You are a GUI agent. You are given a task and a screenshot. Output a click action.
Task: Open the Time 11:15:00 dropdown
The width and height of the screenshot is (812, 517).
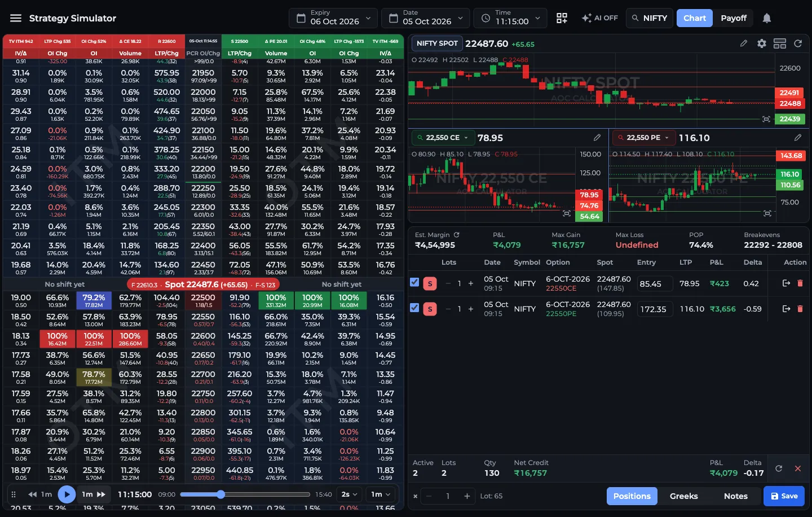click(x=510, y=18)
